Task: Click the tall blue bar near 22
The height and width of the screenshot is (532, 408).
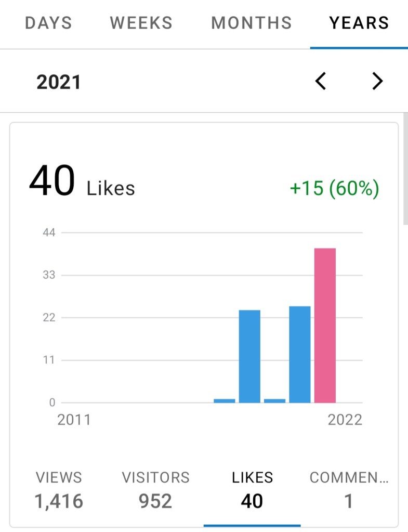Action: 249,356
